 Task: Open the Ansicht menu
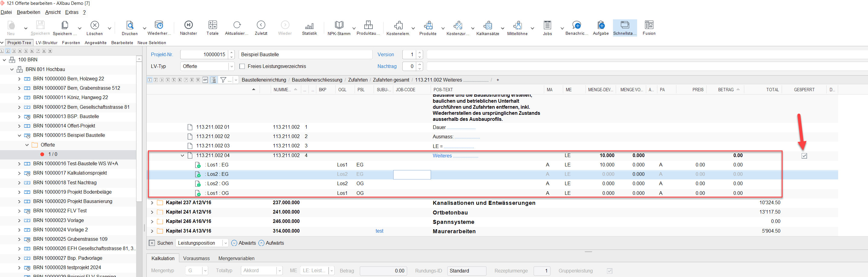53,12
